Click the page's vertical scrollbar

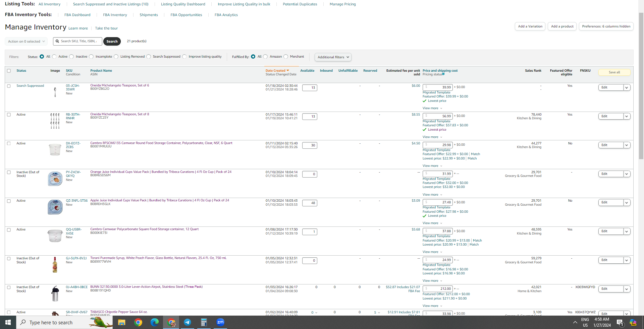tap(641, 86)
